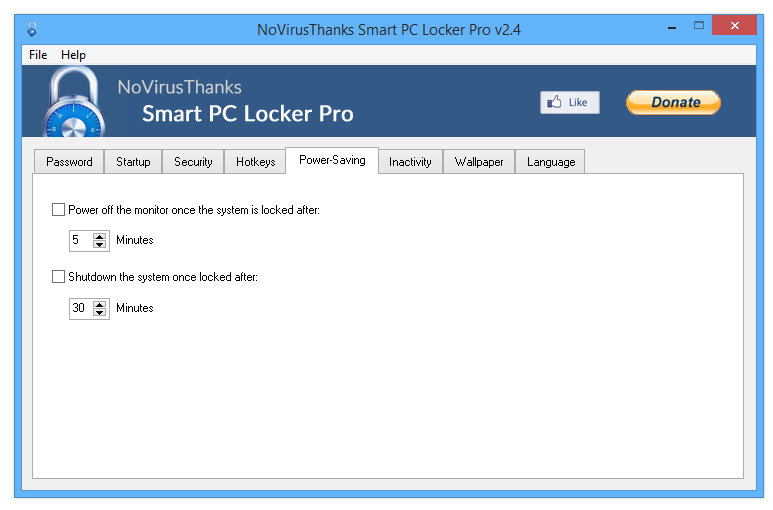This screenshot has width=773, height=510.
Task: Increase monitor power-off minutes with up arrow
Action: point(100,236)
